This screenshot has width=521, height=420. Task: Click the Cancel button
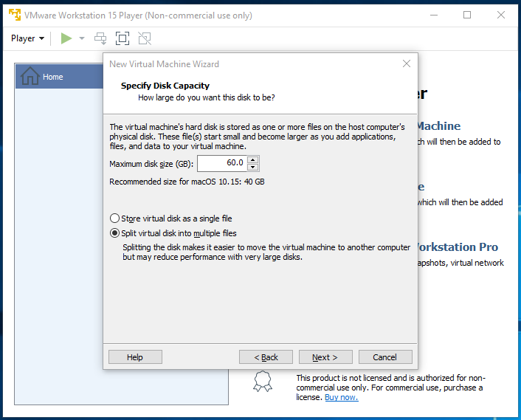click(385, 357)
